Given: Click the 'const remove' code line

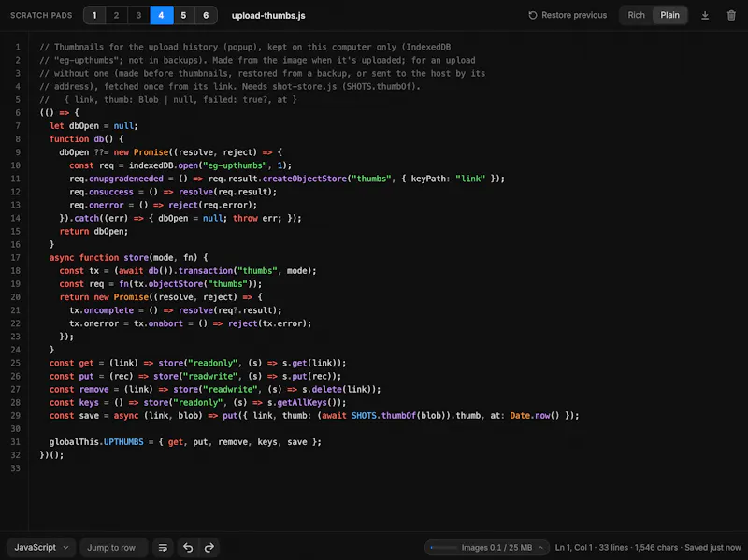Looking at the screenshot, I should pyautogui.click(x=215, y=389).
